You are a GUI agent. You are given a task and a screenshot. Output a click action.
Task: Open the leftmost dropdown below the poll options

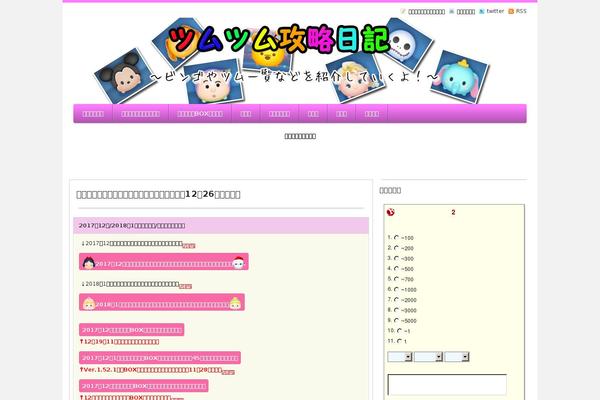pos(400,357)
